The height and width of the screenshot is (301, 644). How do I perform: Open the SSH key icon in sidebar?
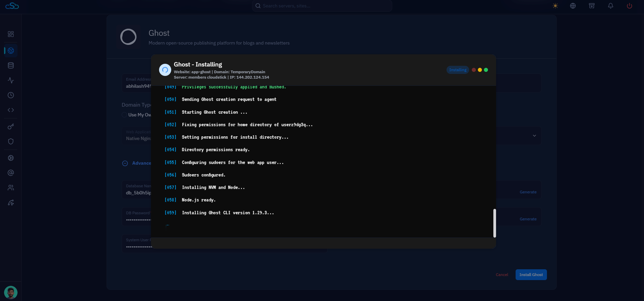tap(11, 127)
